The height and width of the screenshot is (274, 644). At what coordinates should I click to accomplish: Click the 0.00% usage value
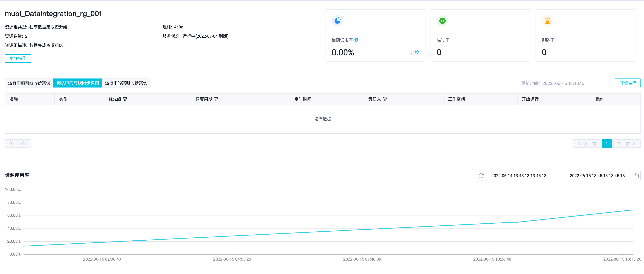pos(343,53)
